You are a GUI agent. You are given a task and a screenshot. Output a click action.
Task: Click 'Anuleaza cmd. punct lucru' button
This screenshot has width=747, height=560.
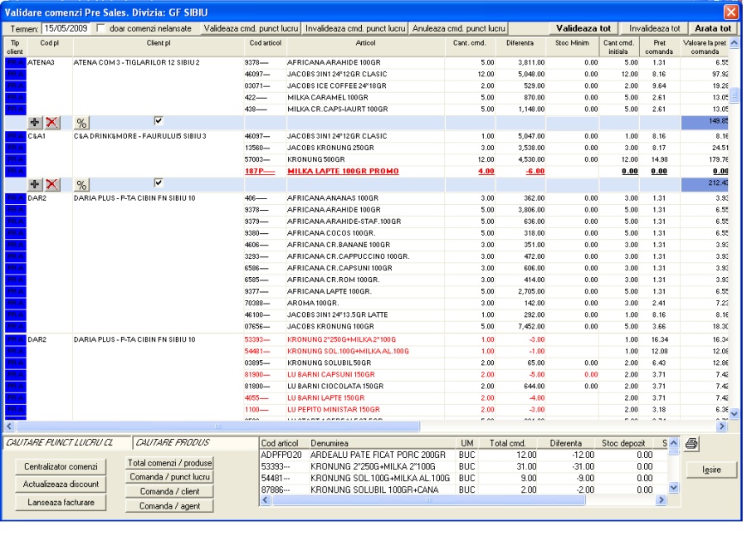[459, 28]
